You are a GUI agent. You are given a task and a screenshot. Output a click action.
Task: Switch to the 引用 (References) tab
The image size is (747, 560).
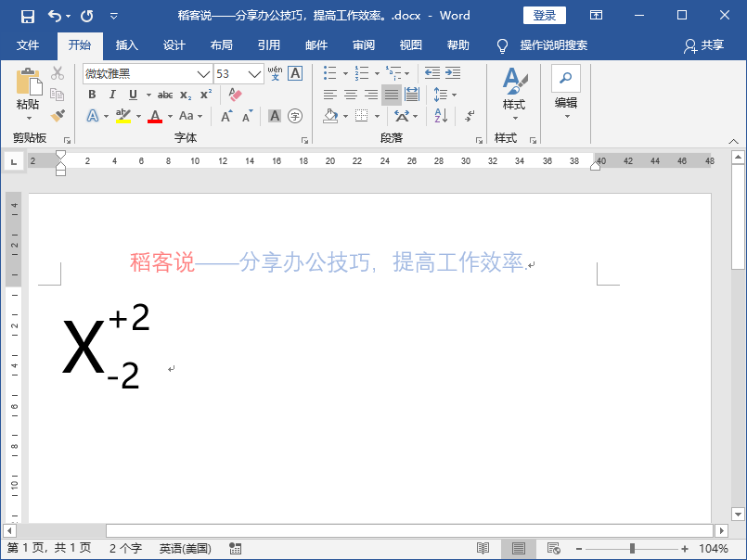tap(269, 45)
